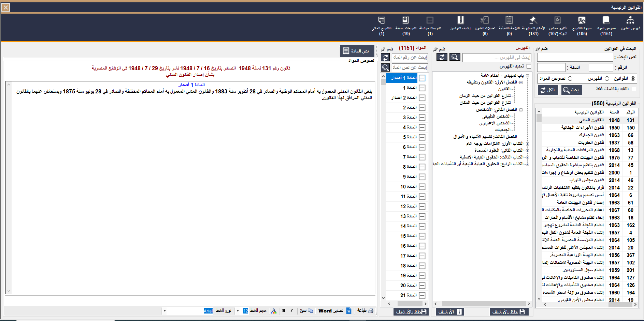This screenshot has width=644, height=321.
Task: Open law amendments (تعديلات القانون) scissors icon
Action: pos(485,21)
